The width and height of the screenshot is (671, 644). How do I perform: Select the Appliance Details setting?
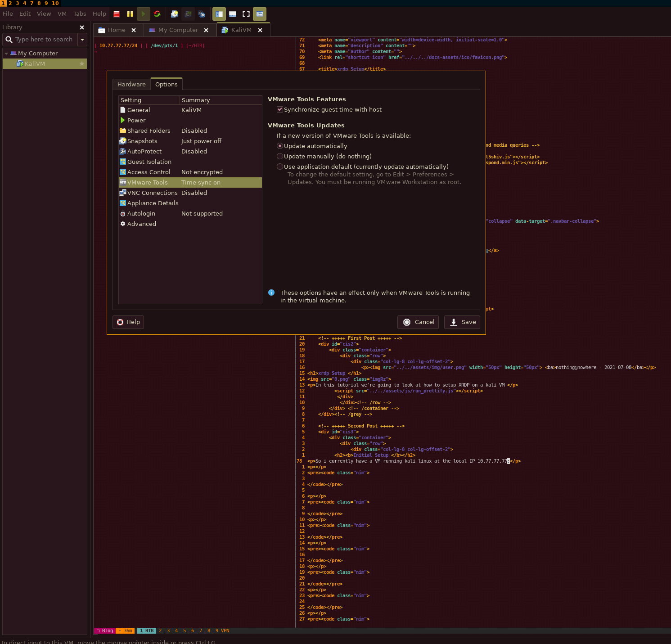[x=190, y=203]
